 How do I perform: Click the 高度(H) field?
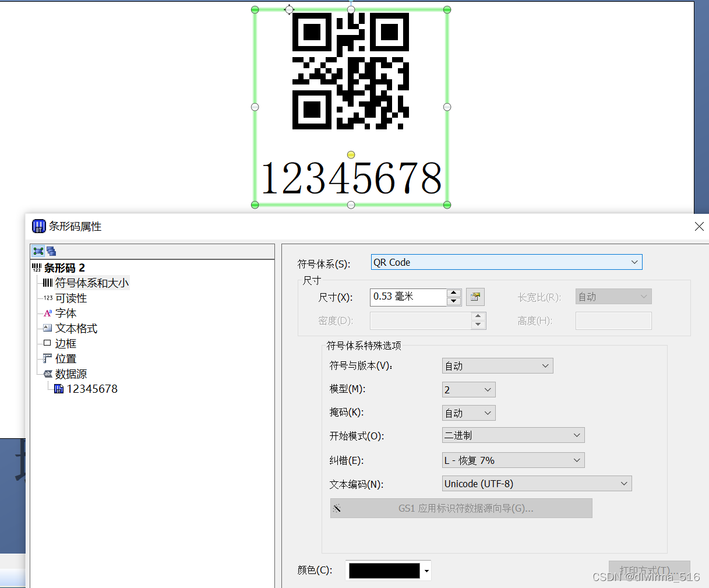(613, 321)
